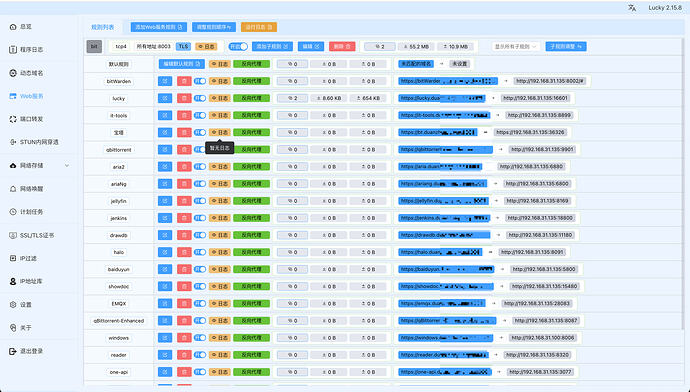The width and height of the screenshot is (690, 392).
Task: Click the 程序日志 sidebar icon
Action: click(13, 50)
